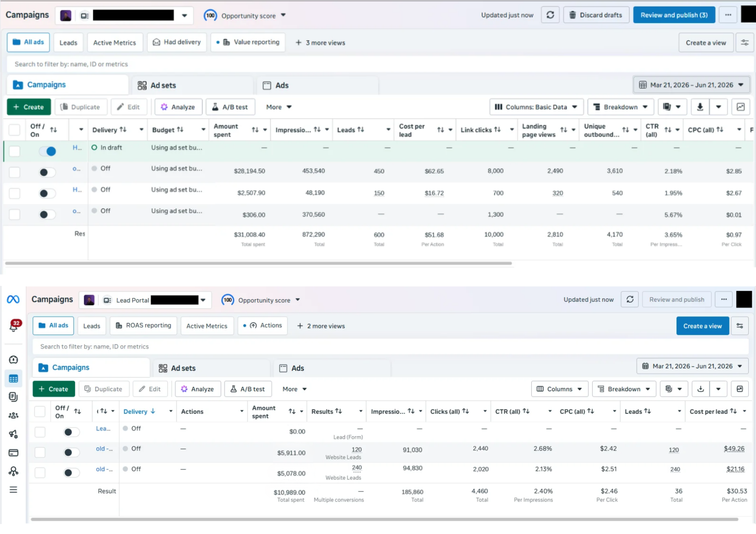The height and width of the screenshot is (534, 756).
Task: Open the Breakdown dropdown in upper window
Action: pos(621,107)
